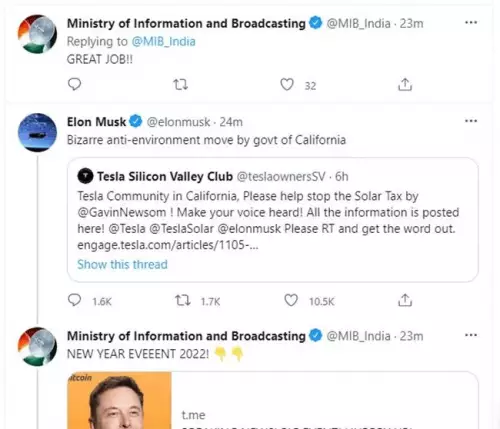500x429 pixels.
Task: Open MIB India avatar on top tweet
Action: point(37,34)
